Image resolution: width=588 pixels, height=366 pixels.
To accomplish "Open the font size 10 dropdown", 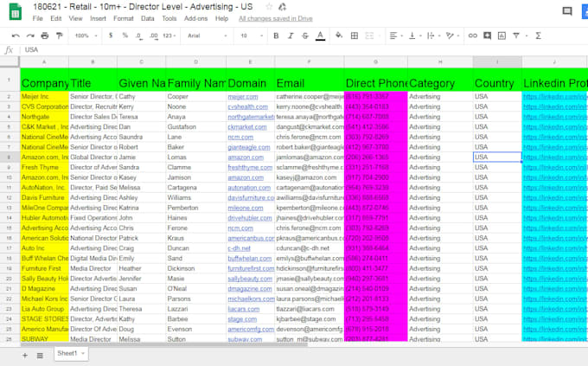I will [252, 35].
